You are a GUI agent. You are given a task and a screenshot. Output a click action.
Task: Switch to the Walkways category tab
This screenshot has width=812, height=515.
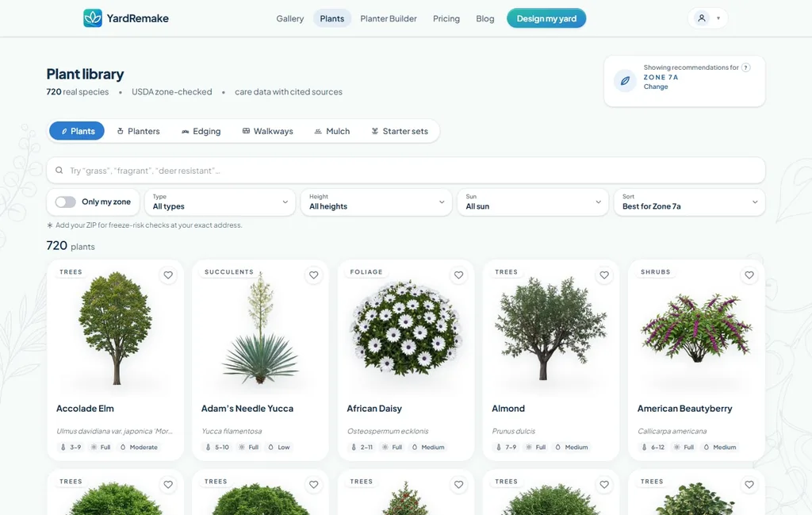pos(268,131)
